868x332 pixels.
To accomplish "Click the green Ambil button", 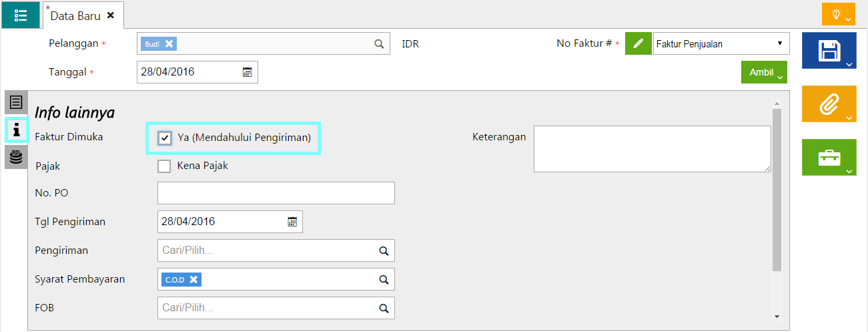I will pyautogui.click(x=763, y=73).
